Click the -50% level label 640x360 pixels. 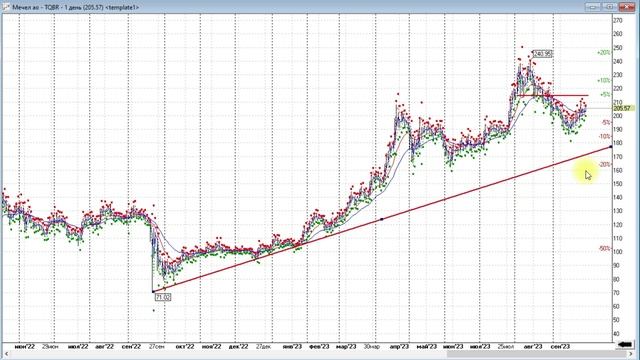(604, 248)
